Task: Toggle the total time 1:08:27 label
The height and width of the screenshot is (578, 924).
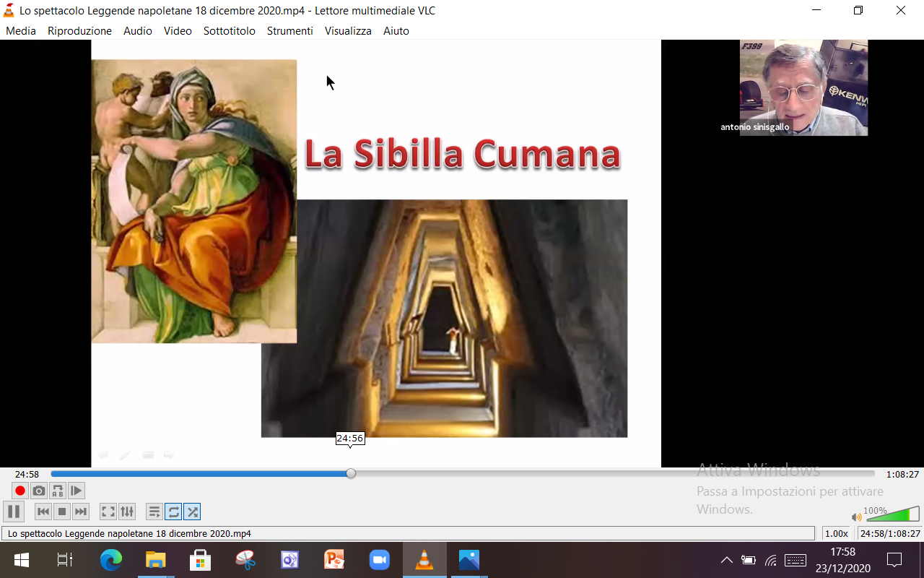Action: [902, 475]
